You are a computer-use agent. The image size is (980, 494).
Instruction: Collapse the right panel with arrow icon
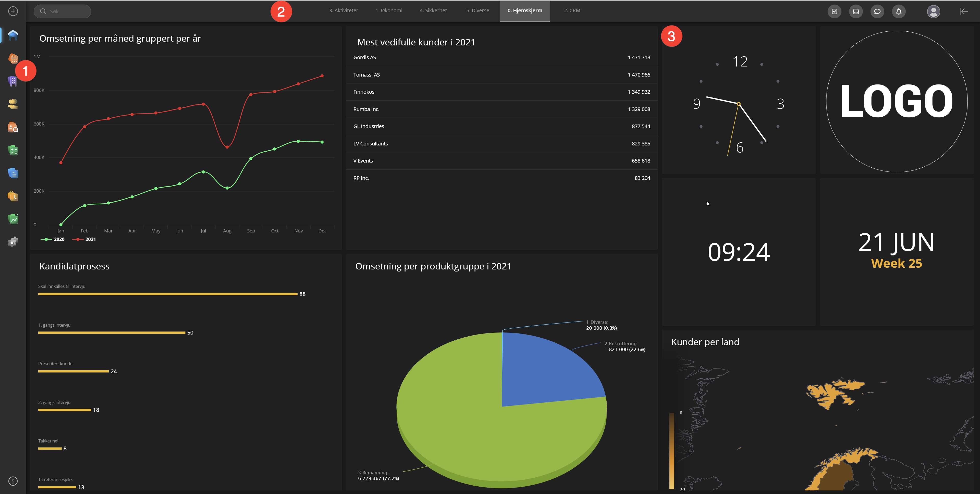[x=963, y=11]
